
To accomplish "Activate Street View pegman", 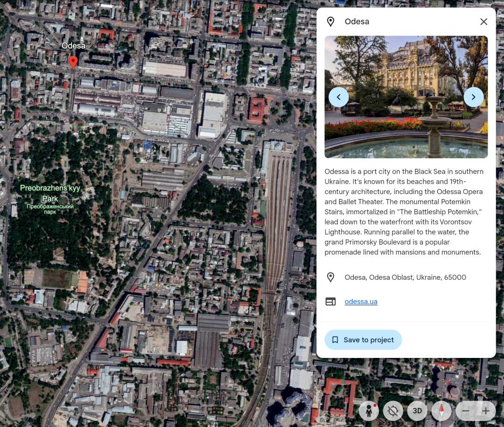I will [x=369, y=411].
